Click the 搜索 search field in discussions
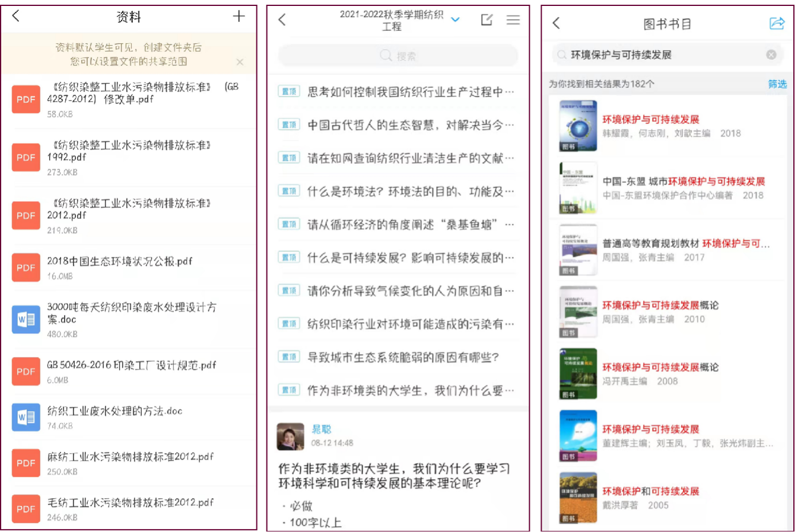The height and width of the screenshot is (532, 801). click(x=398, y=56)
